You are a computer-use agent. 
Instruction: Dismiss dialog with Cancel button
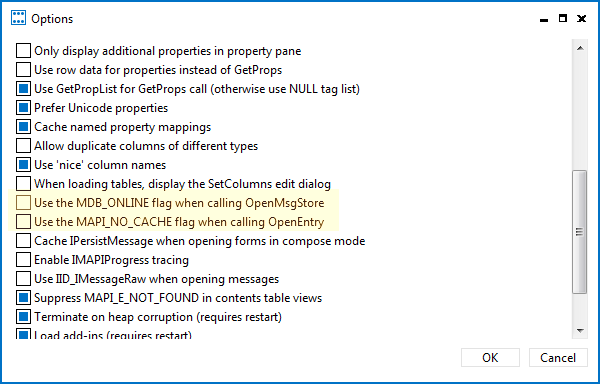(558, 358)
